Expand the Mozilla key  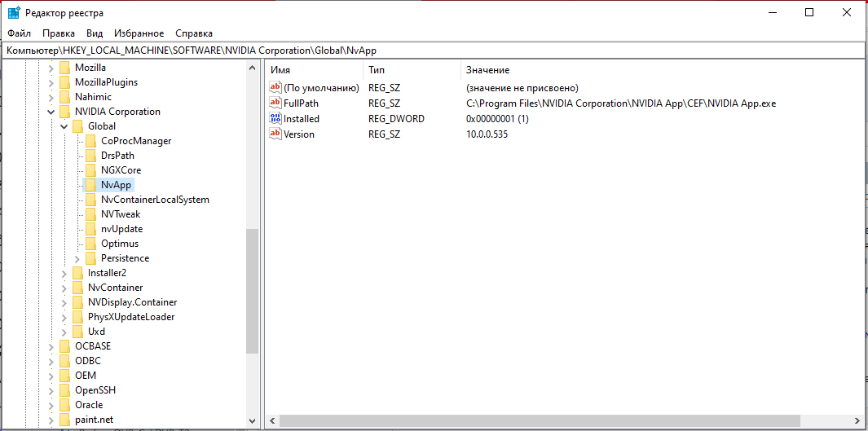51,68
